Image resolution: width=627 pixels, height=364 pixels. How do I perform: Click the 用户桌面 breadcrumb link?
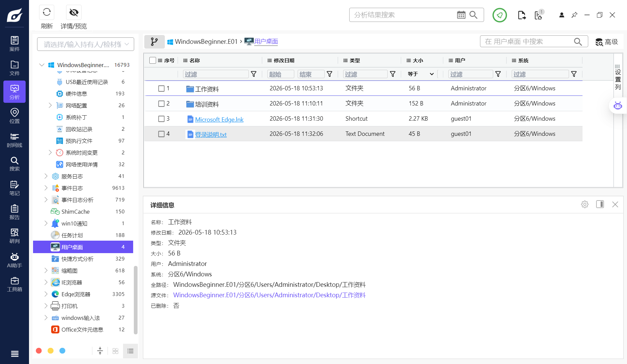click(266, 41)
